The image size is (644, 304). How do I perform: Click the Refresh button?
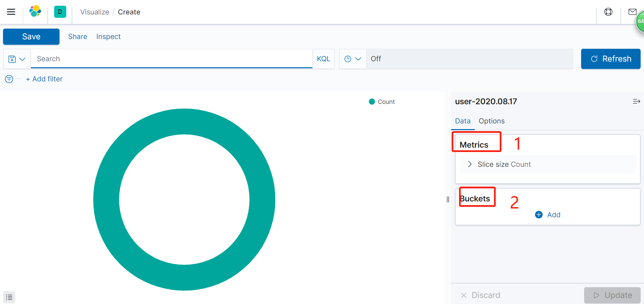point(611,59)
